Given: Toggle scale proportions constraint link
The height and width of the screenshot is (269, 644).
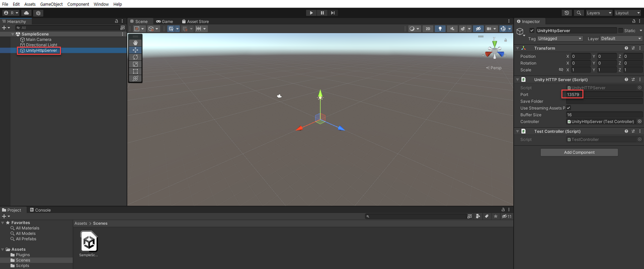Looking at the screenshot, I should [x=561, y=70].
